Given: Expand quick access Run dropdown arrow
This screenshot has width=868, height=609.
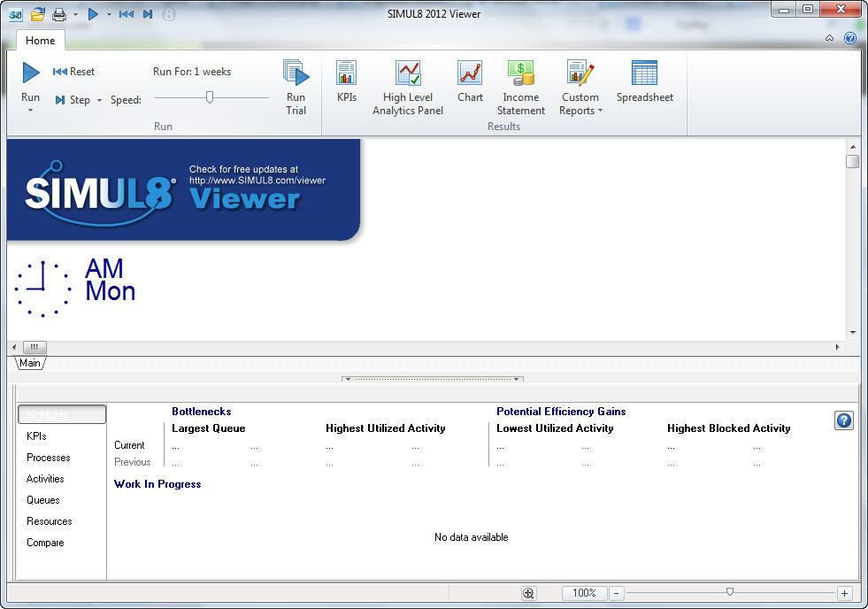Looking at the screenshot, I should pos(109,14).
